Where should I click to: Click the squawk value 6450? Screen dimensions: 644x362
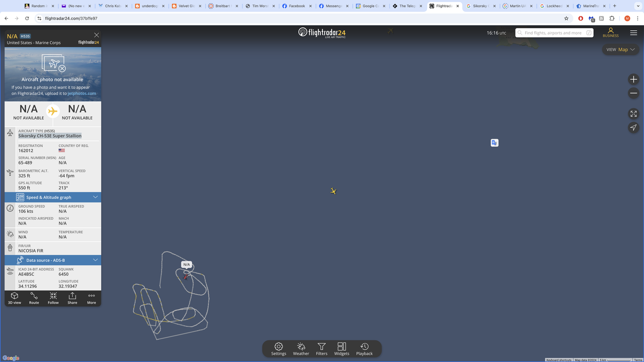coord(63,274)
